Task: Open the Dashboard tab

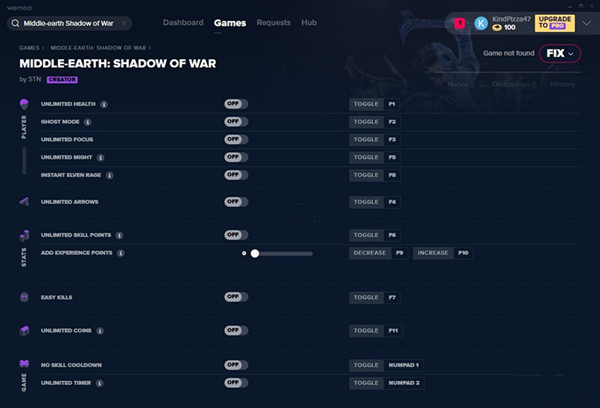Action: click(x=183, y=23)
